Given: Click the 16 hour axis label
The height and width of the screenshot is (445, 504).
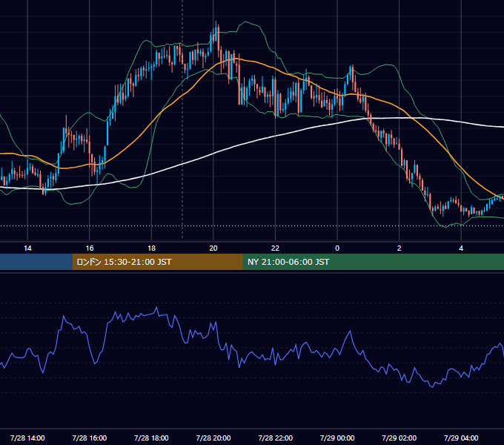Looking at the screenshot, I should coord(90,248).
